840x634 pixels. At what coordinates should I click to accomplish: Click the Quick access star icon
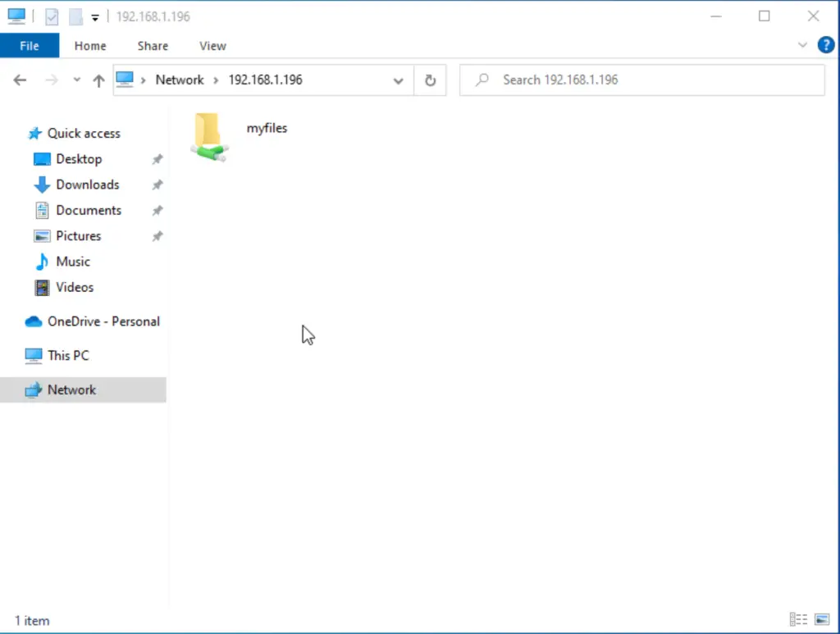click(x=36, y=133)
